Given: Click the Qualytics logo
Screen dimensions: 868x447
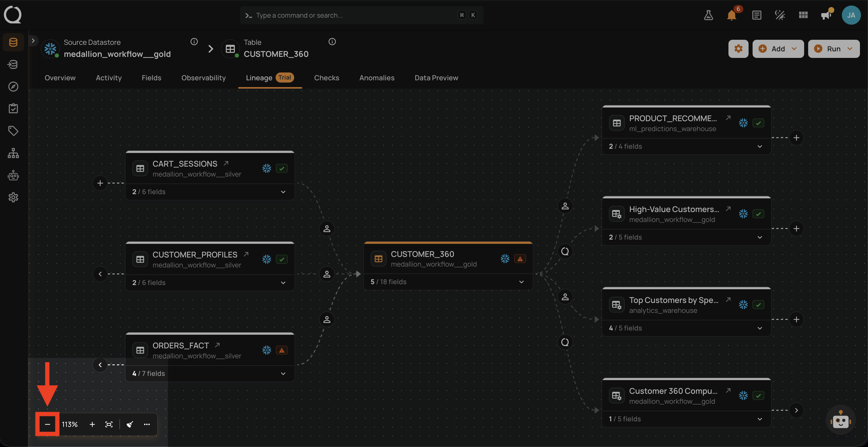Looking at the screenshot, I should click(13, 15).
